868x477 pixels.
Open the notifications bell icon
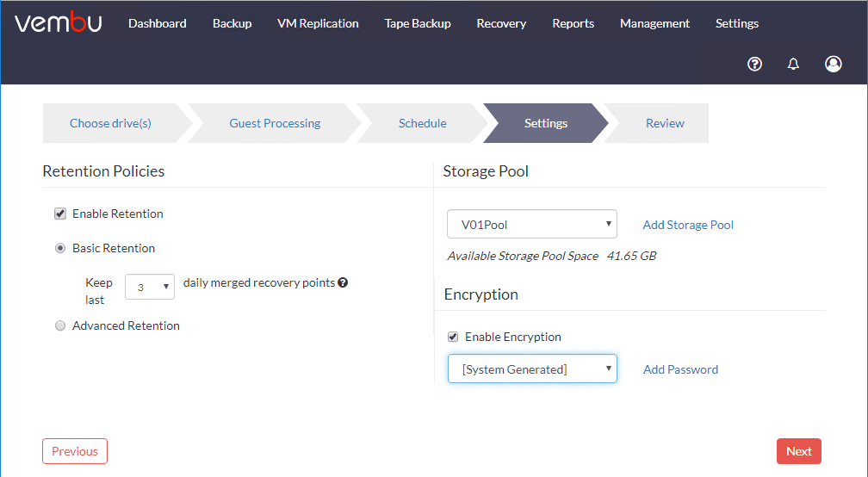coord(793,65)
